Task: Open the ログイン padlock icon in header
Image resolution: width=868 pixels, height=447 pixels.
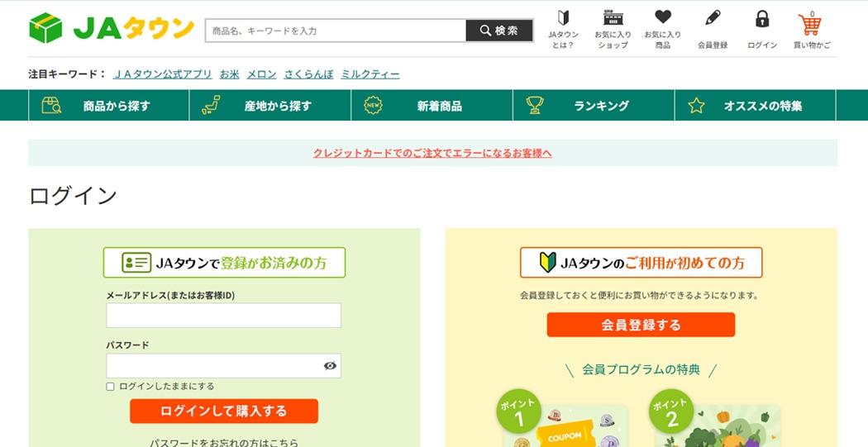Action: pyautogui.click(x=762, y=19)
